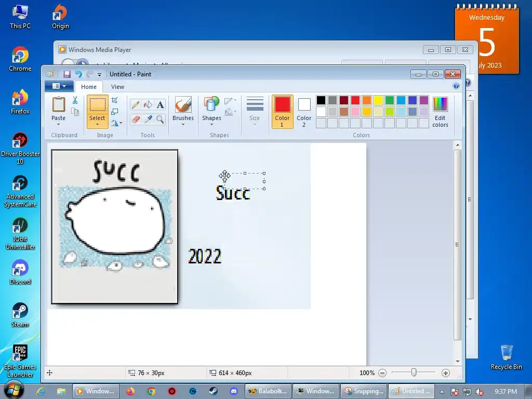The height and width of the screenshot is (399, 532).
Task: Activate the Color picker eyedropper
Action: (x=148, y=119)
